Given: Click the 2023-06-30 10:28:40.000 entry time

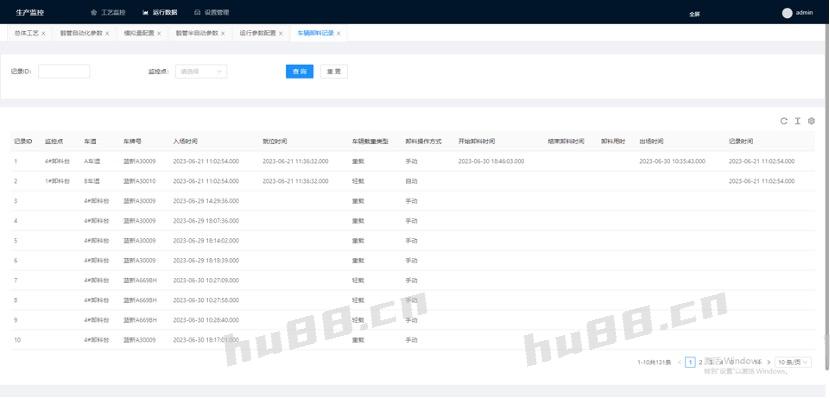Looking at the screenshot, I should pyautogui.click(x=206, y=320).
